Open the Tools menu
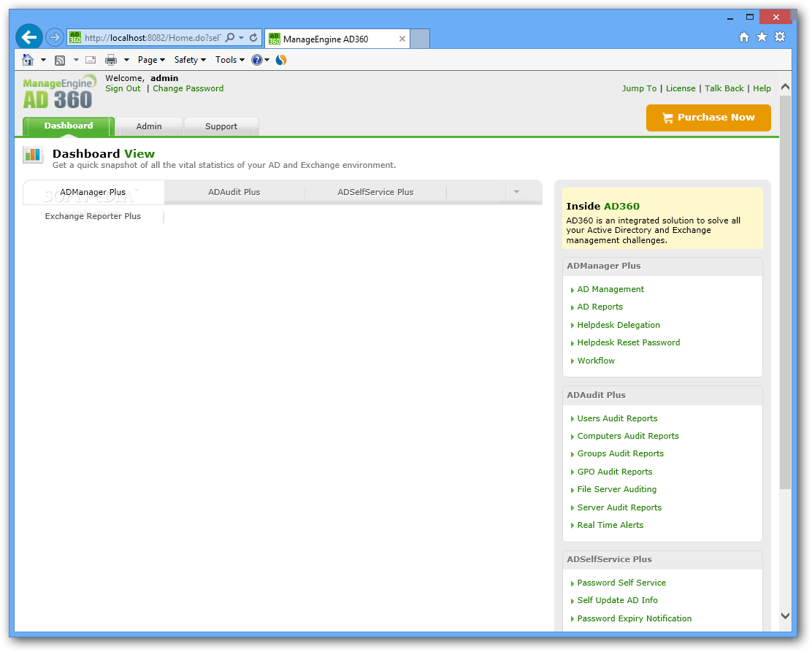 point(230,60)
